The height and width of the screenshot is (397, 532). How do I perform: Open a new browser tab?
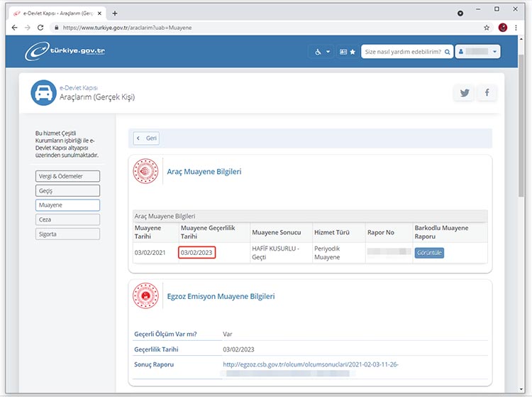115,13
